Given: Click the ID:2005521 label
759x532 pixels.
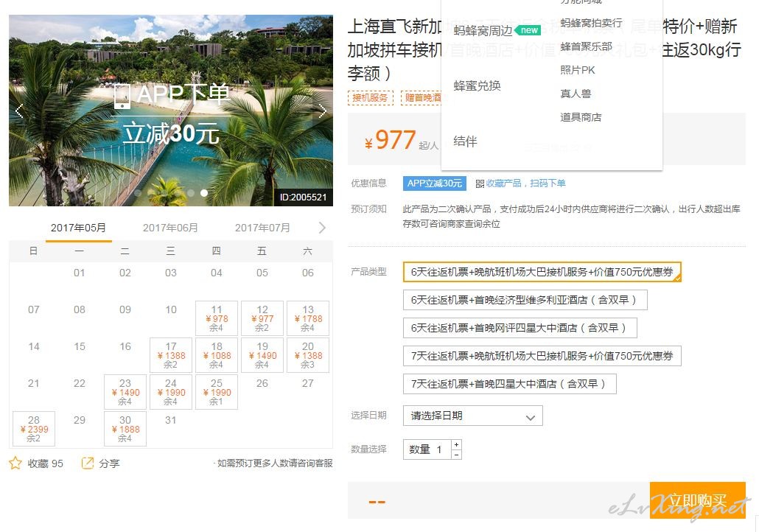Looking at the screenshot, I should [x=303, y=197].
